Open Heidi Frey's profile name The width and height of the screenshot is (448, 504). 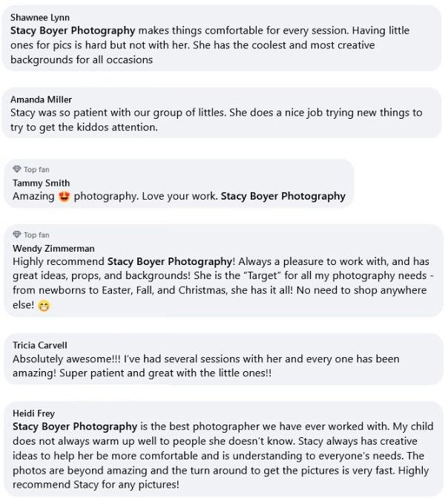pos(33,413)
